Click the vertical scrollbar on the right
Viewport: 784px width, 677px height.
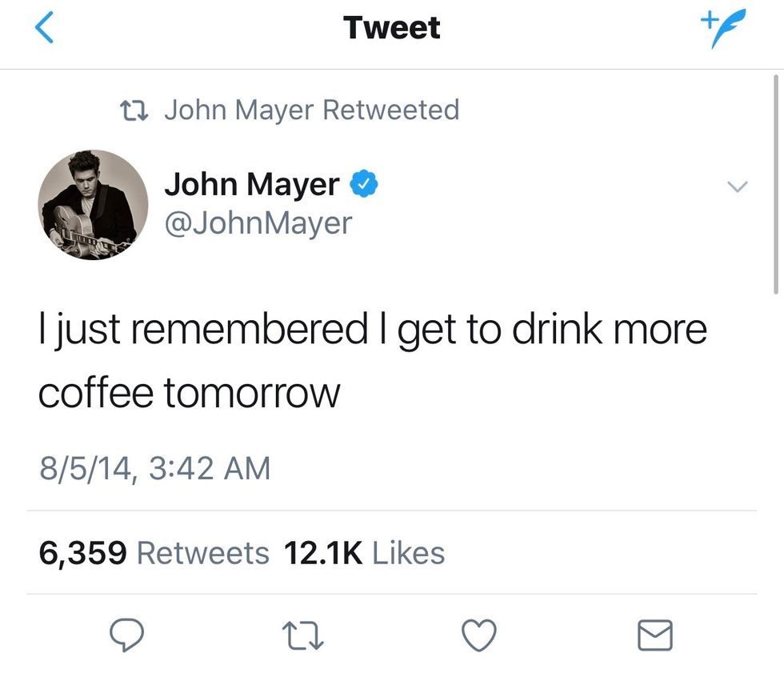(776, 184)
